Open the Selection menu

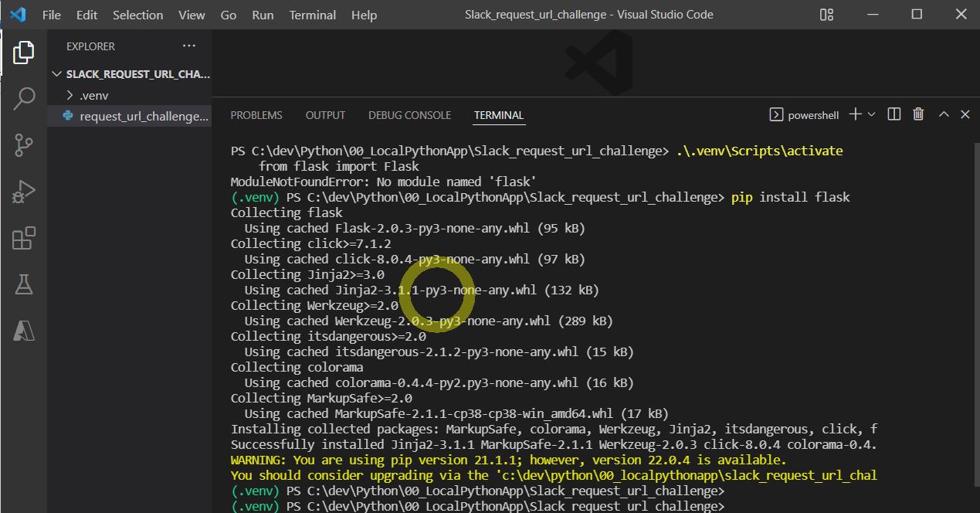(137, 15)
